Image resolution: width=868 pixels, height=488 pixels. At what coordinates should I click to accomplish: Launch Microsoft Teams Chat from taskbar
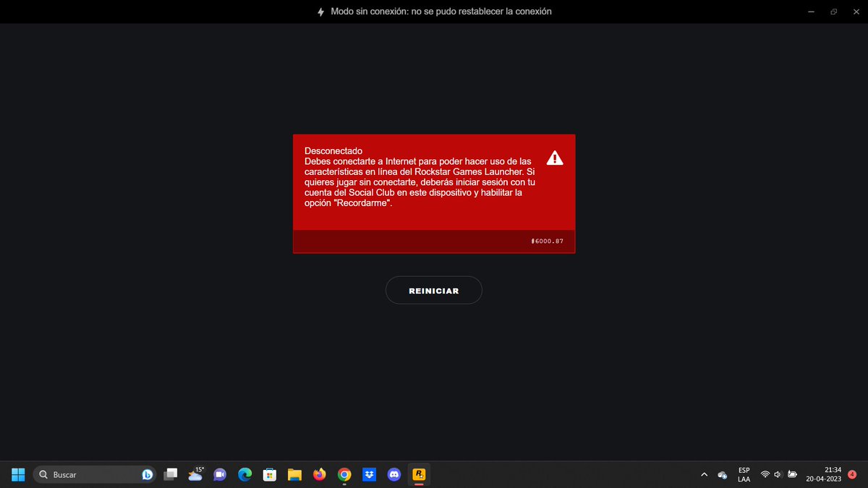(x=220, y=474)
